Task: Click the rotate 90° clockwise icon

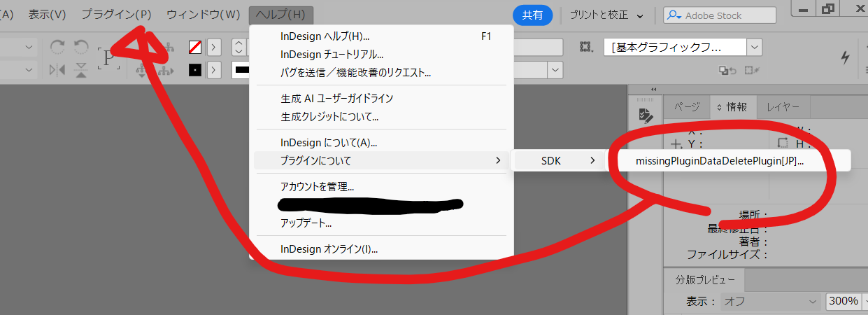Action: pyautogui.click(x=58, y=47)
